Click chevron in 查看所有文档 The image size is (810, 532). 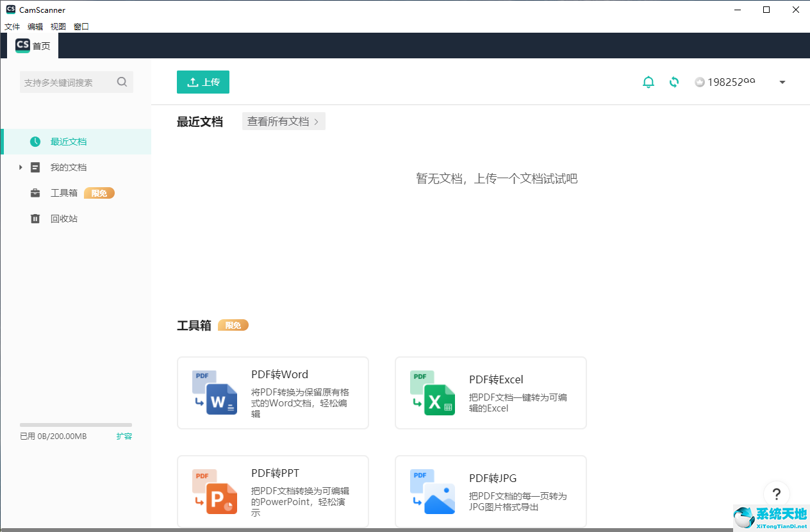317,122
